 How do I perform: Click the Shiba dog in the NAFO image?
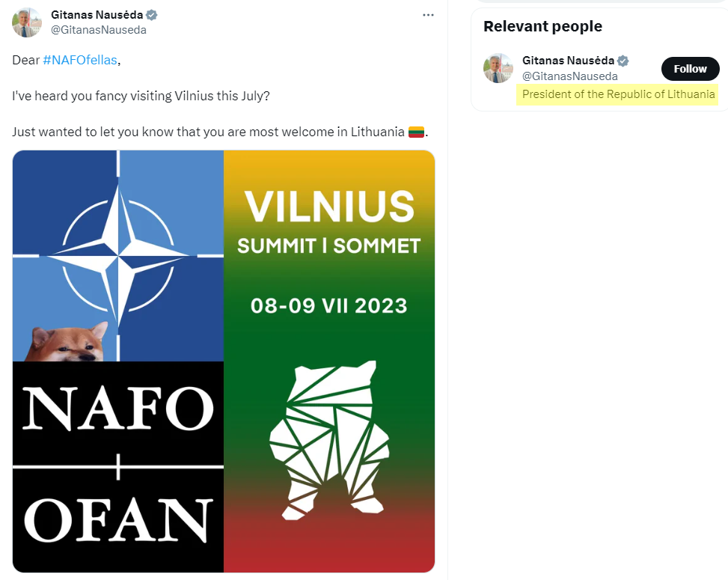click(65, 342)
